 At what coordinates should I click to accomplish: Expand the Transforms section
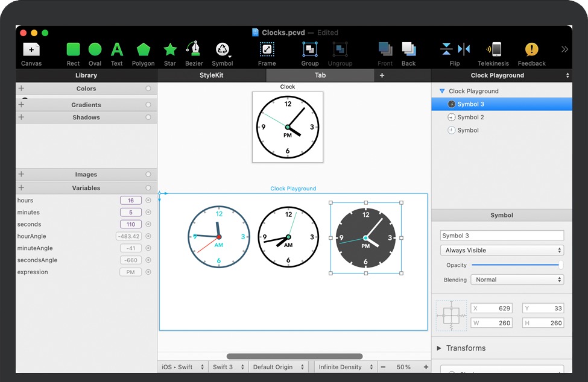440,348
